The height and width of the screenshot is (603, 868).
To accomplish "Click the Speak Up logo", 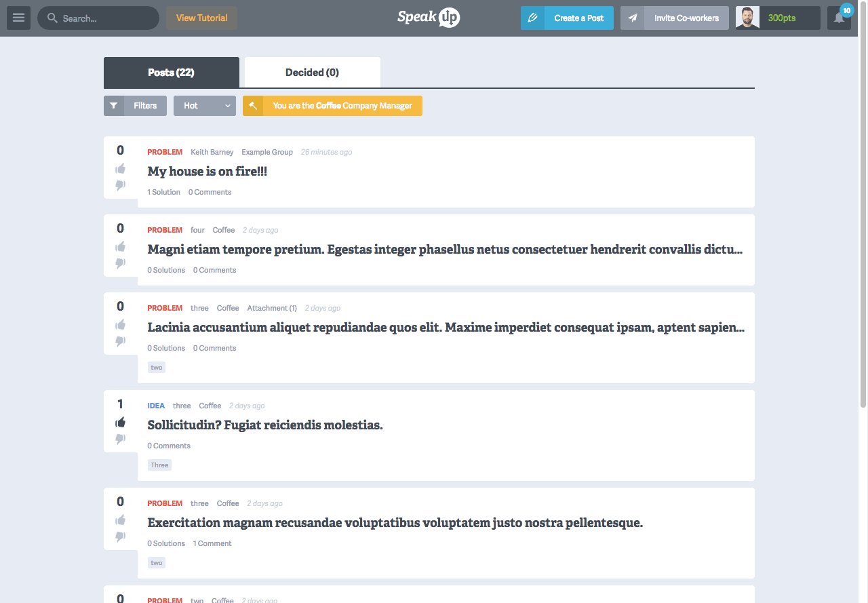I will (429, 18).
